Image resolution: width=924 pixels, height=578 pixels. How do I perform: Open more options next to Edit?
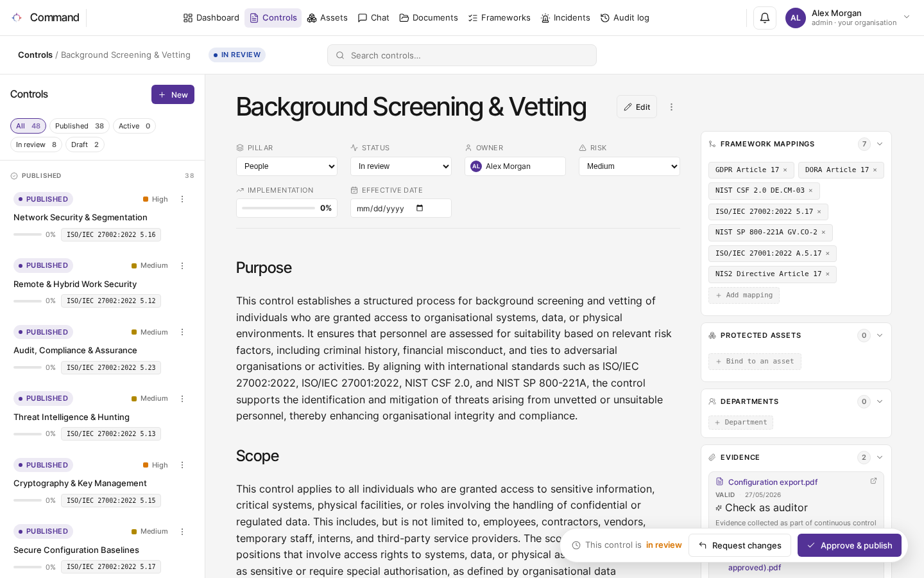coord(671,107)
